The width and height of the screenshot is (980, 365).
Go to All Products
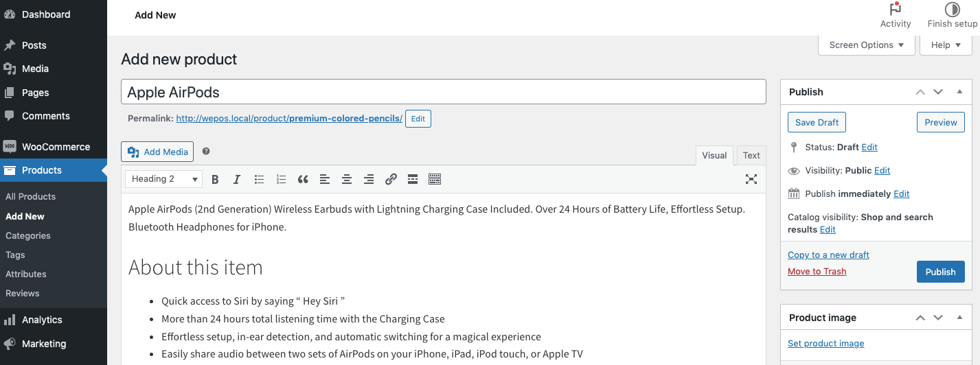pos(31,196)
